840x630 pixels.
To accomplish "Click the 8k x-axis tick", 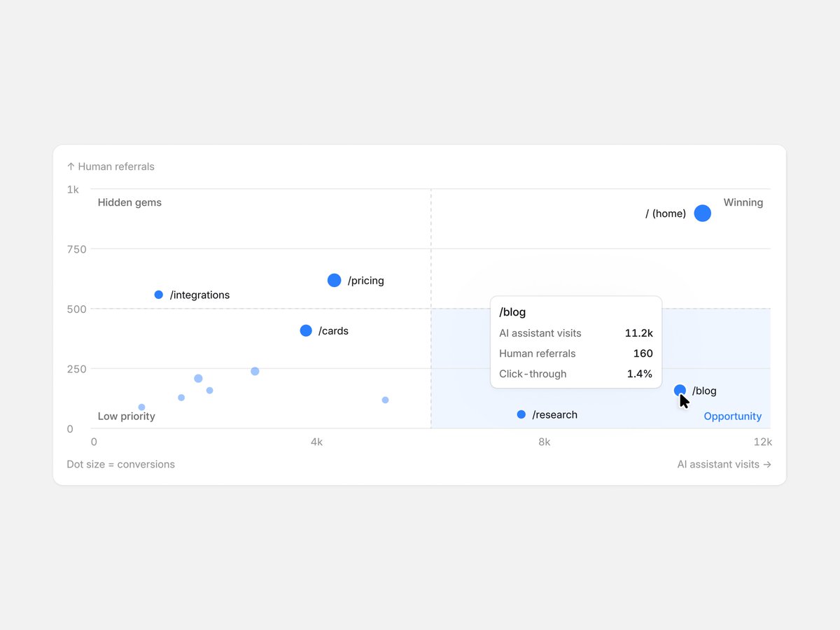I will (544, 442).
